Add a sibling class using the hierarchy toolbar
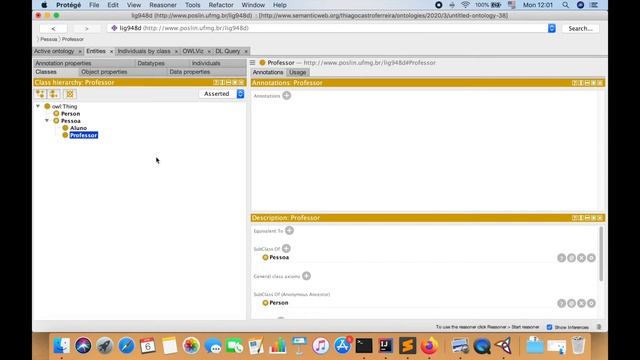The image size is (640, 360). (54, 94)
